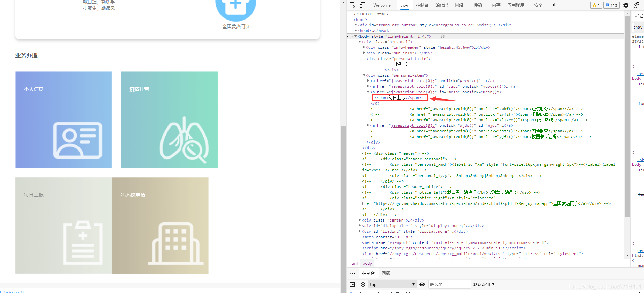Create live expression with eye icon
644x293 pixels.
pyautogui.click(x=422, y=284)
